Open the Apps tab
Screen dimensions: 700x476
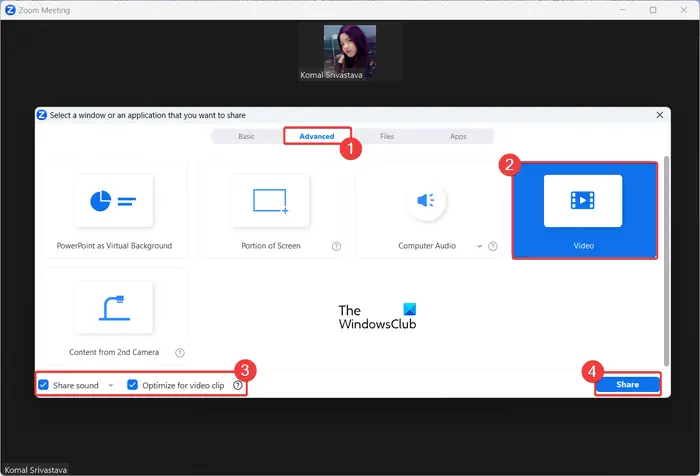pyautogui.click(x=458, y=136)
